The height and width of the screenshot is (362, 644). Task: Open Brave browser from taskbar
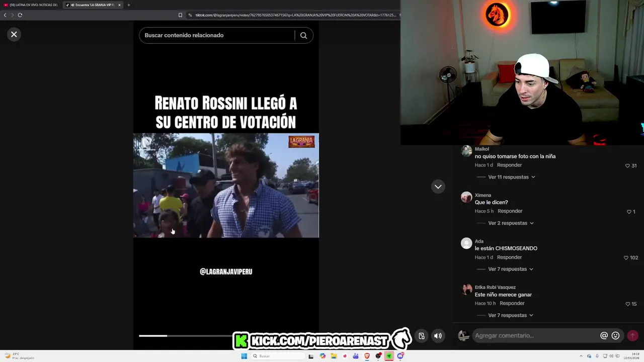(x=367, y=356)
